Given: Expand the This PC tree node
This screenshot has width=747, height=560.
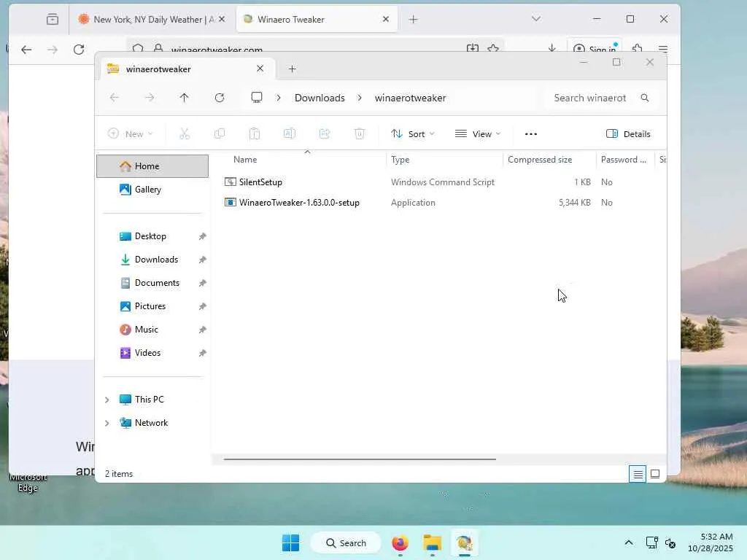Looking at the screenshot, I should [107, 400].
